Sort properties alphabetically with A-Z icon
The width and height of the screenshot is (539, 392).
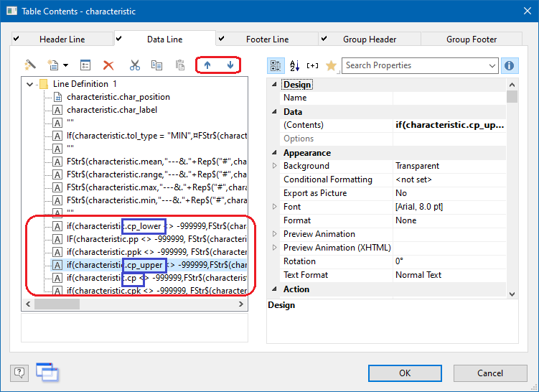tap(294, 65)
